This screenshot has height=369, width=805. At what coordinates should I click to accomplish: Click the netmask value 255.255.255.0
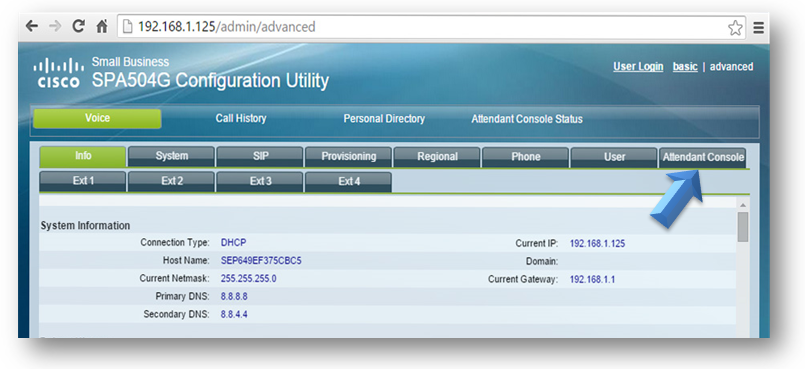click(x=248, y=278)
